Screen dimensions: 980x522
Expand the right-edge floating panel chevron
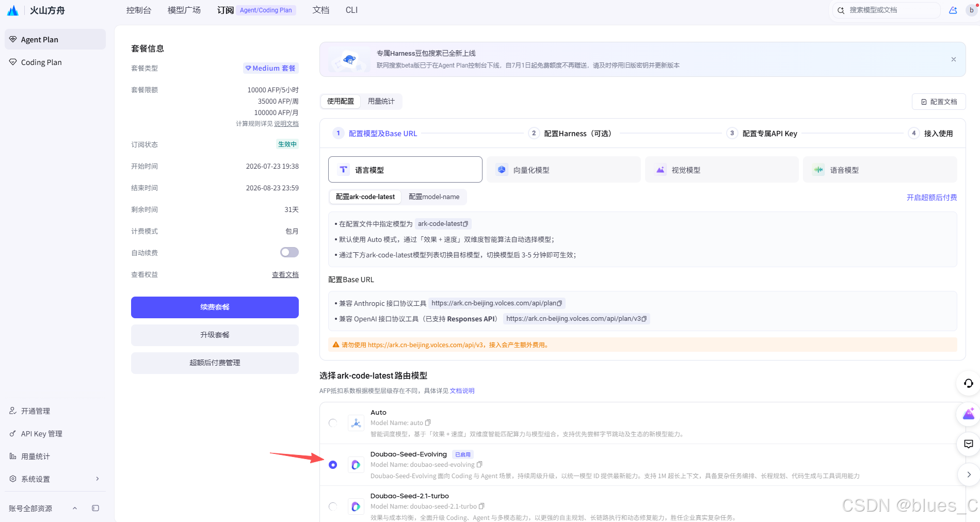coord(969,475)
